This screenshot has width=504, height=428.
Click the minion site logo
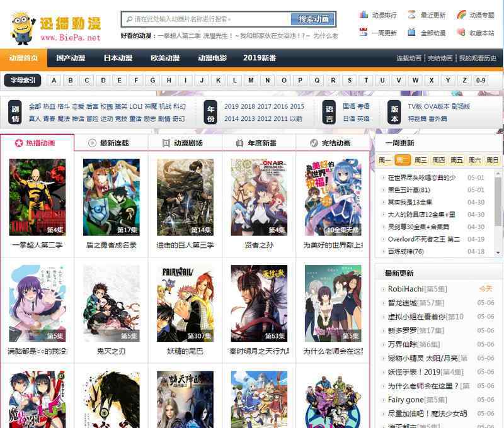(x=23, y=28)
